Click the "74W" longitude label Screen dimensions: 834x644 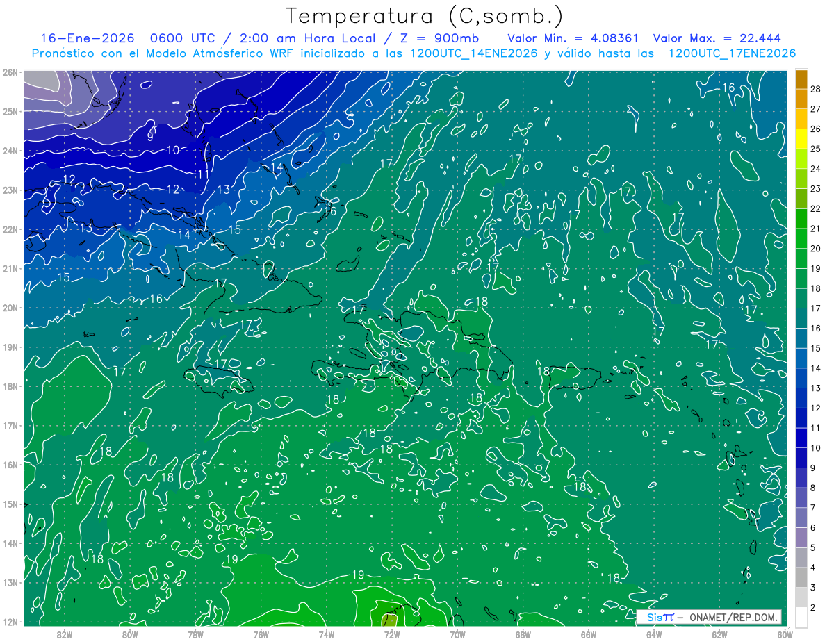[327, 634]
